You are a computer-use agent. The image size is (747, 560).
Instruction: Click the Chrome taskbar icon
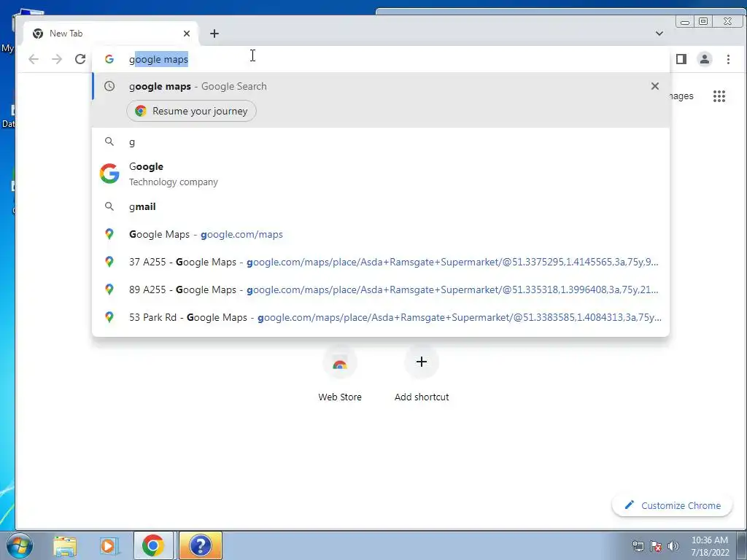153,545
